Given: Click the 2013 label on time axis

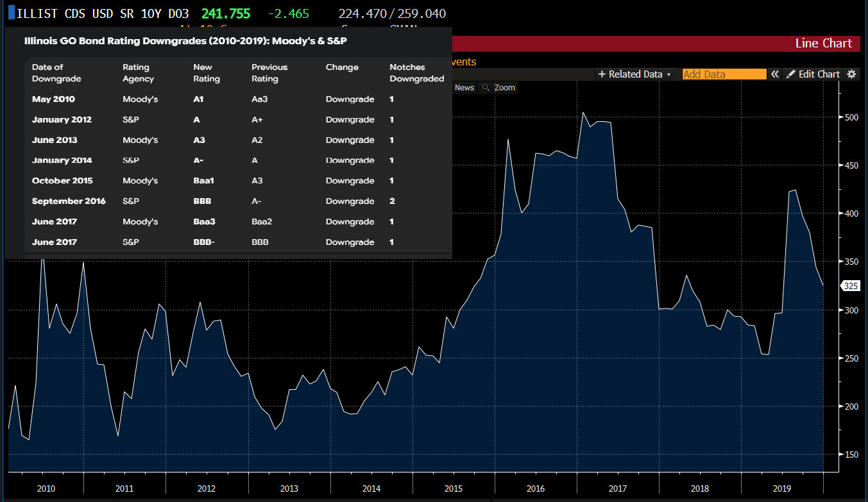Looking at the screenshot, I should (x=289, y=489).
